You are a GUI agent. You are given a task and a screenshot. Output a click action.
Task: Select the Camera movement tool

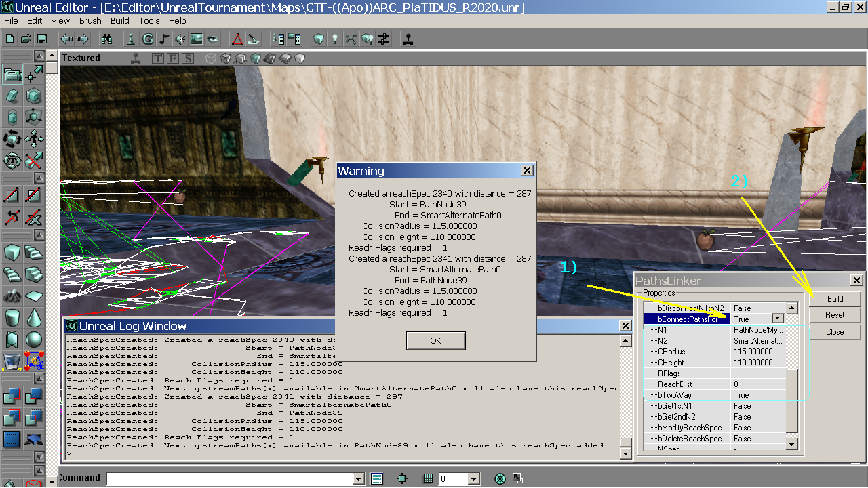coord(13,75)
